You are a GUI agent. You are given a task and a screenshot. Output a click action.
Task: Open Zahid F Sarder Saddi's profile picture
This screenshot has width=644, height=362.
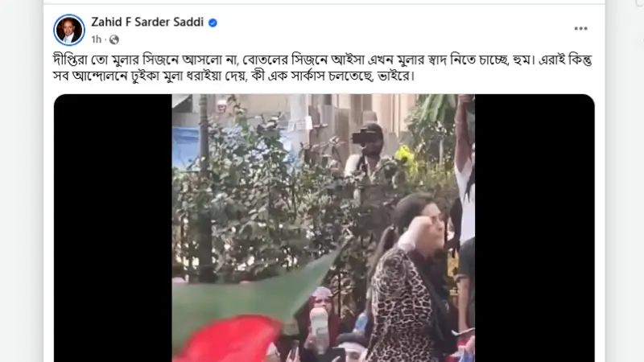[x=69, y=30]
